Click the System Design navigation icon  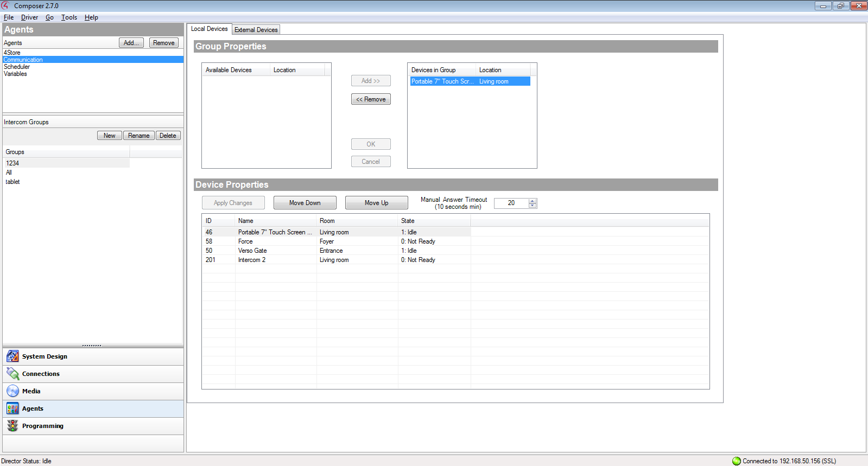[12, 356]
